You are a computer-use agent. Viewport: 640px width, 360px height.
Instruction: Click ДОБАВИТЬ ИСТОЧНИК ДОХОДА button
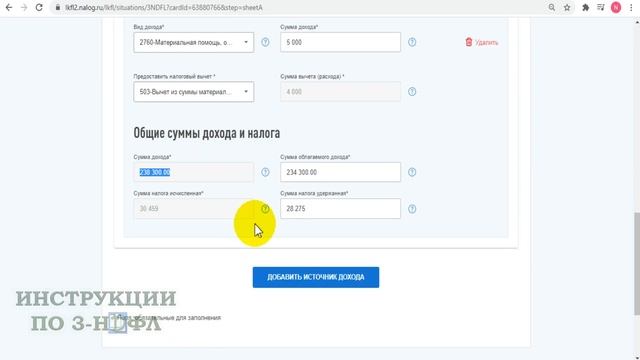pyautogui.click(x=316, y=277)
